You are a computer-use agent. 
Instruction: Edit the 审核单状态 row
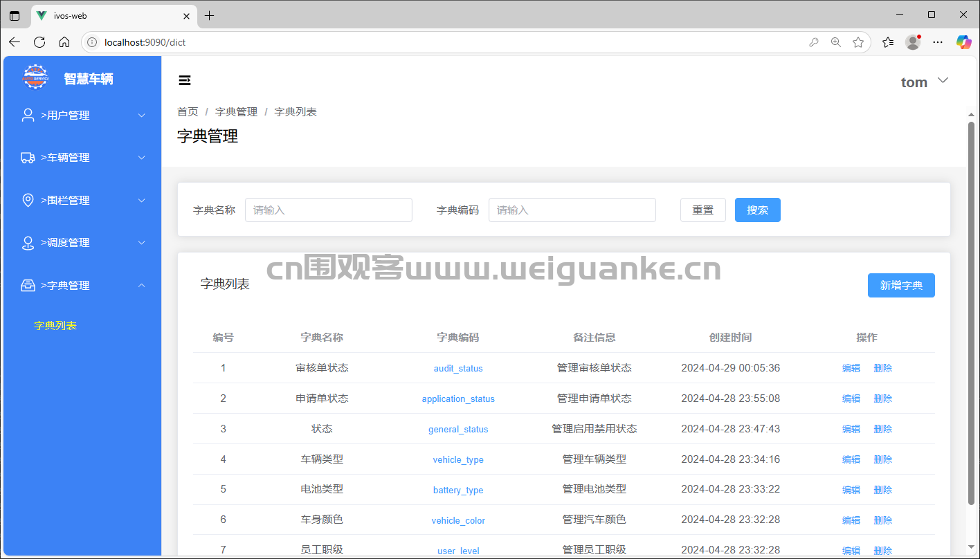click(x=851, y=368)
